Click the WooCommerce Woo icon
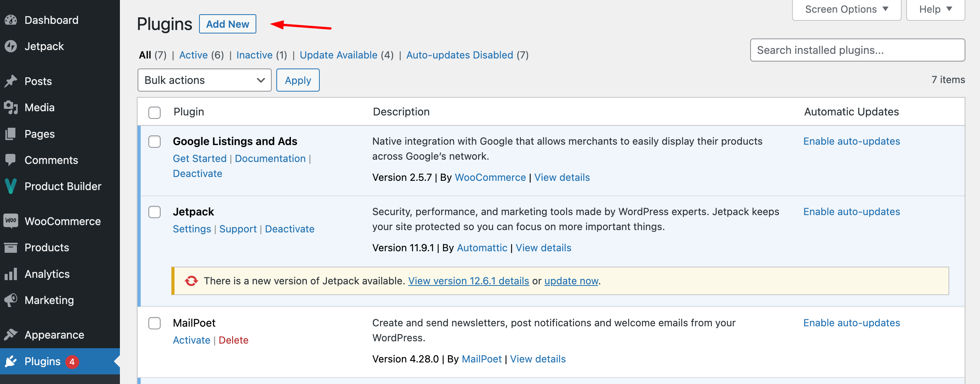Viewport: 980px width, 384px height. click(11, 221)
